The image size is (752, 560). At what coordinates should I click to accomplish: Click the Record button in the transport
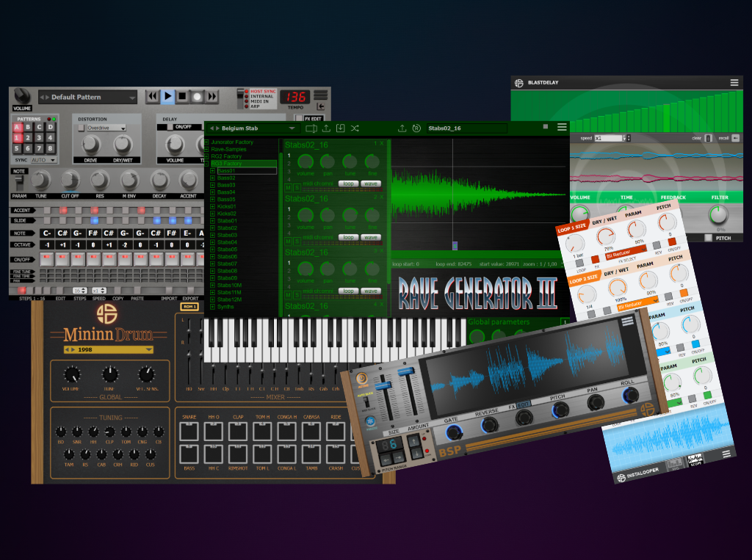(198, 96)
